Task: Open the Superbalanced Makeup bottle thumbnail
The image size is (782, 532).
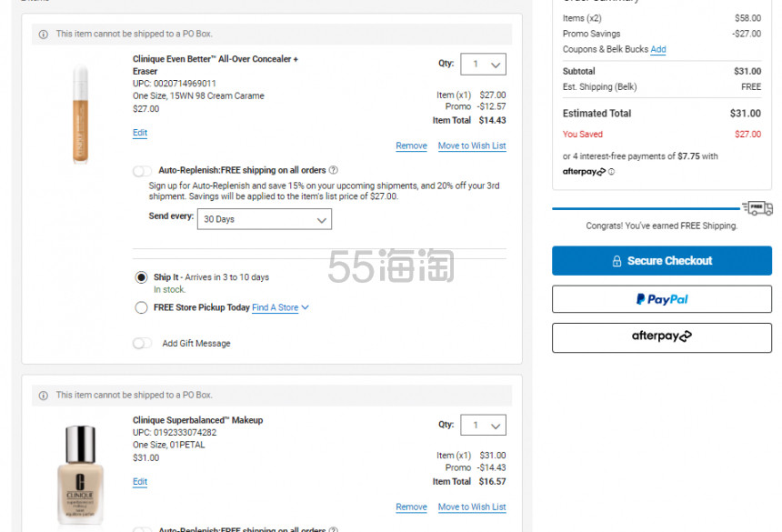Action: coord(80,475)
